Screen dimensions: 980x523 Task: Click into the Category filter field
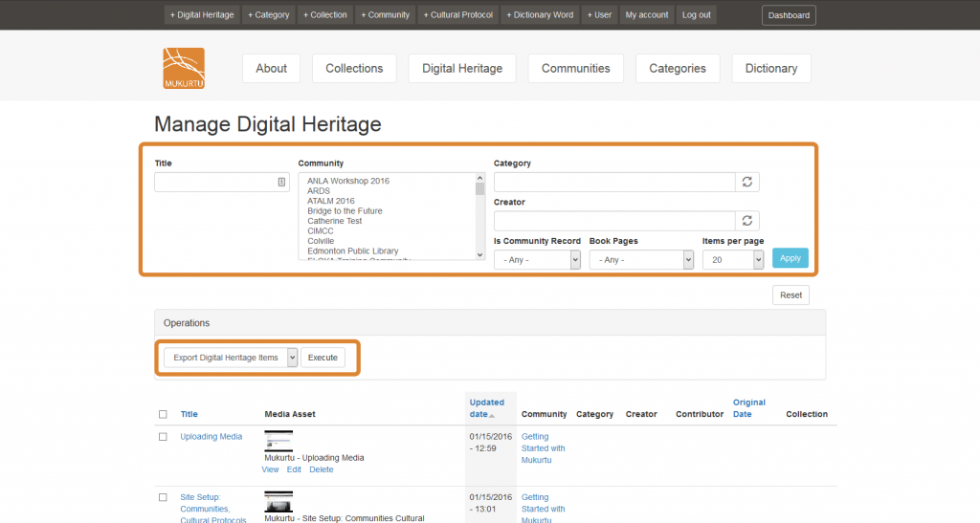[614, 182]
